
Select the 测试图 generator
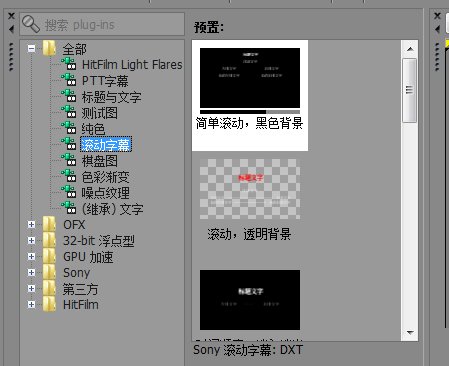99,113
